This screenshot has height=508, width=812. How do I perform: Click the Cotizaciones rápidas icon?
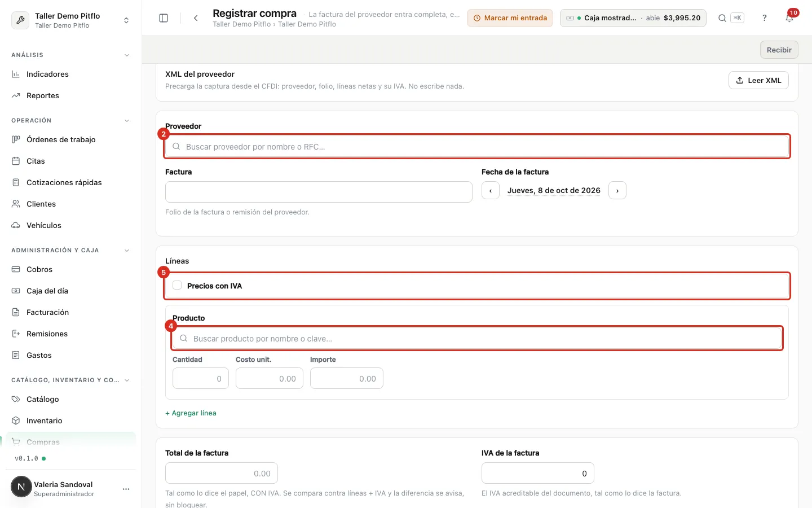click(16, 182)
